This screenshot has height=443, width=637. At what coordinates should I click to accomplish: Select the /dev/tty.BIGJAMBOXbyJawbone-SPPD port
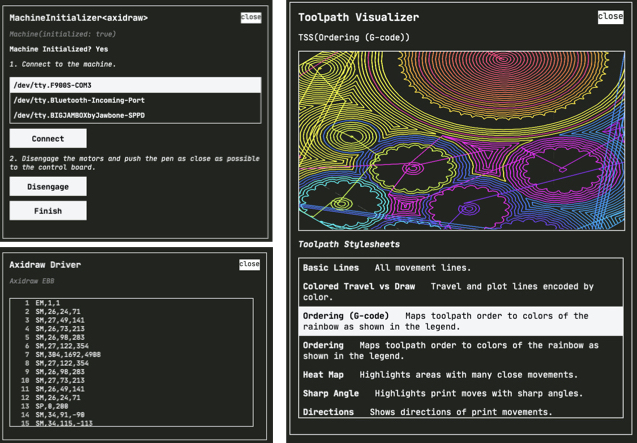[135, 115]
